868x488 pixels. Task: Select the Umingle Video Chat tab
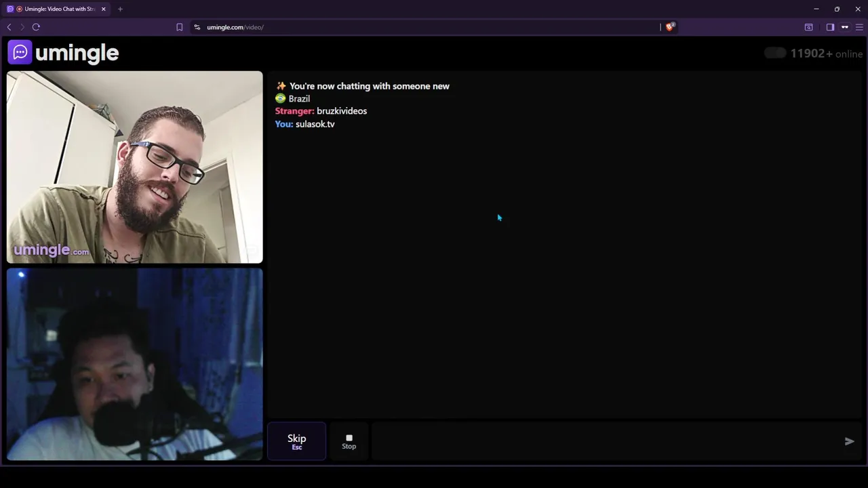coord(57,9)
